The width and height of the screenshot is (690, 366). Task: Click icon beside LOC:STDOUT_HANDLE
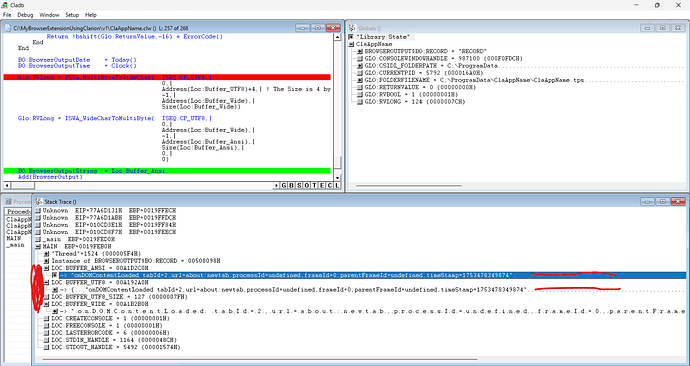47,348
